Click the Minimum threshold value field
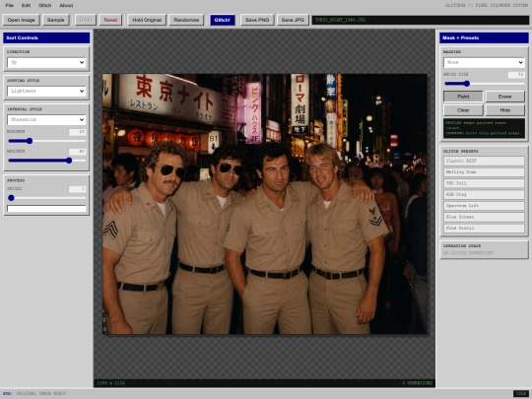The image size is (532, 399). pyautogui.click(x=78, y=132)
